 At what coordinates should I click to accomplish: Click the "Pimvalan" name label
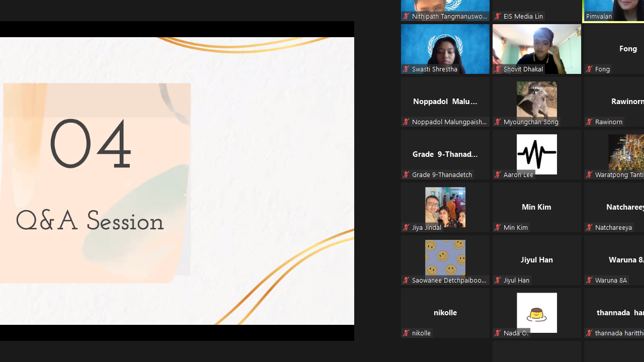599,17
